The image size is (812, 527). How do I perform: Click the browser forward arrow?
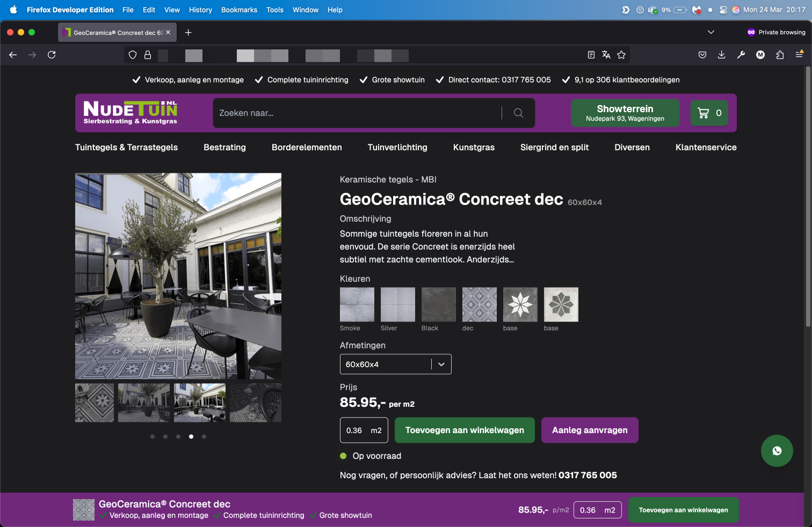32,55
